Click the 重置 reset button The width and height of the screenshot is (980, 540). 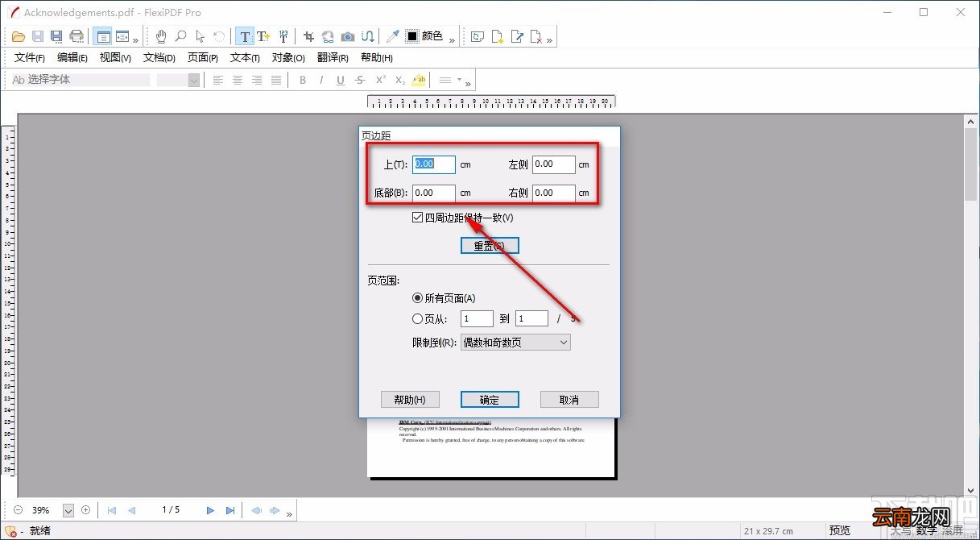tap(490, 246)
